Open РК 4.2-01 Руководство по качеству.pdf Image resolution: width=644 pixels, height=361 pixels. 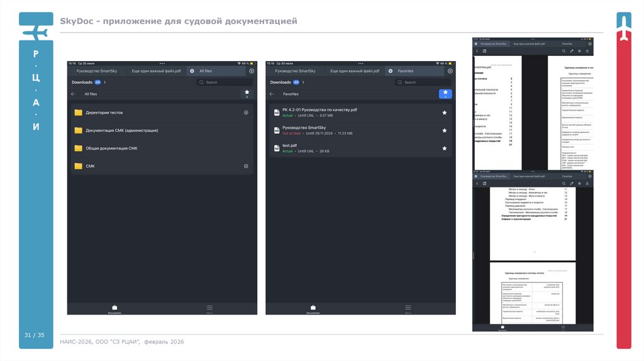click(360, 113)
